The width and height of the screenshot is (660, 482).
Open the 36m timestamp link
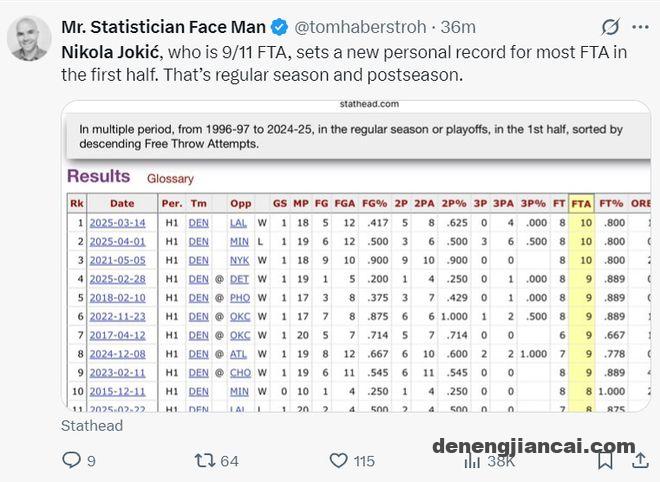458,27
